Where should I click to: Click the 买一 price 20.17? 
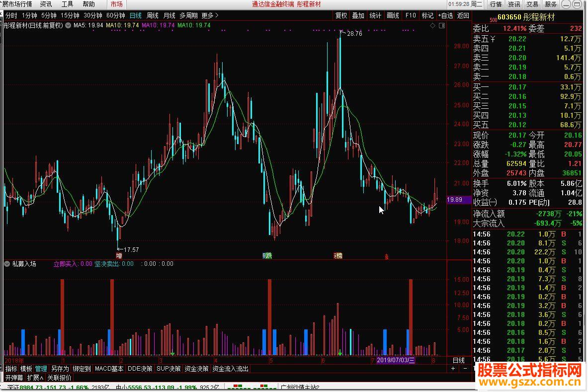[517, 87]
